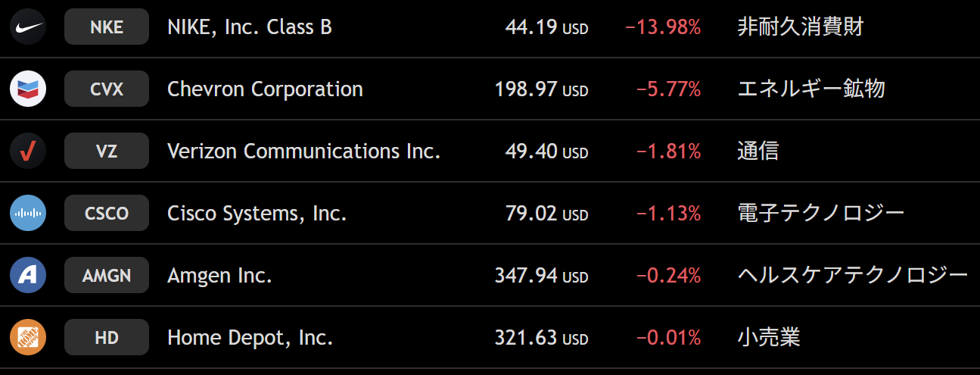This screenshot has height=375, width=980.
Task: Click the Chevron company logo icon
Action: 28,89
